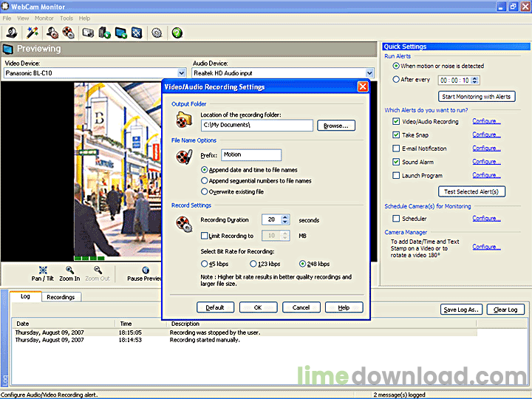Click the camera snapshot toolbar icon
The image size is (532, 399).
click(x=88, y=33)
